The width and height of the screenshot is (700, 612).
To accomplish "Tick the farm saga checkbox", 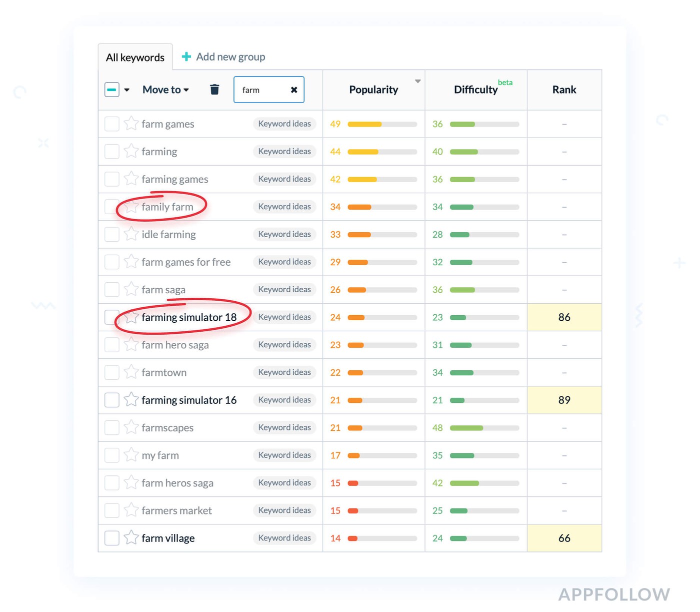I will point(112,289).
